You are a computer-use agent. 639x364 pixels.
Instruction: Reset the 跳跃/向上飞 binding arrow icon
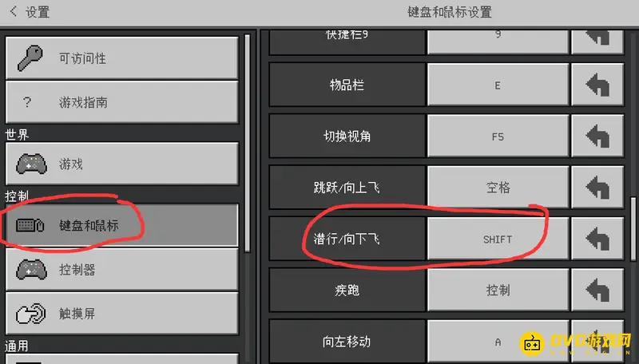[x=597, y=188]
